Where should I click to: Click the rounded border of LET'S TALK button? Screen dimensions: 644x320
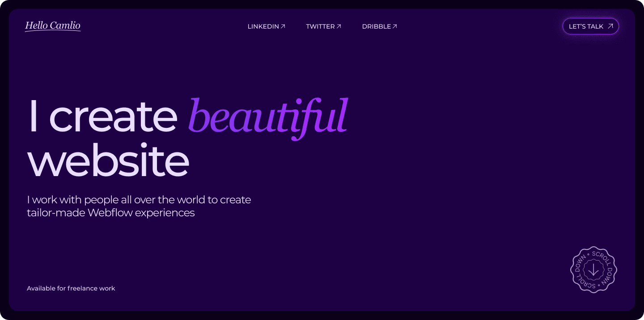(590, 18)
